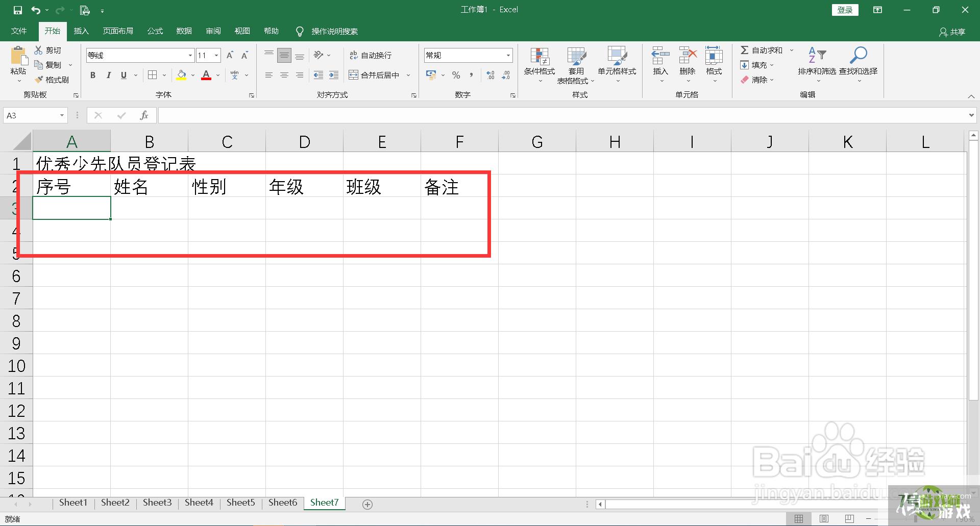The width and height of the screenshot is (980, 526).
Task: Decrease font size with the smaller A icon
Action: (x=245, y=55)
